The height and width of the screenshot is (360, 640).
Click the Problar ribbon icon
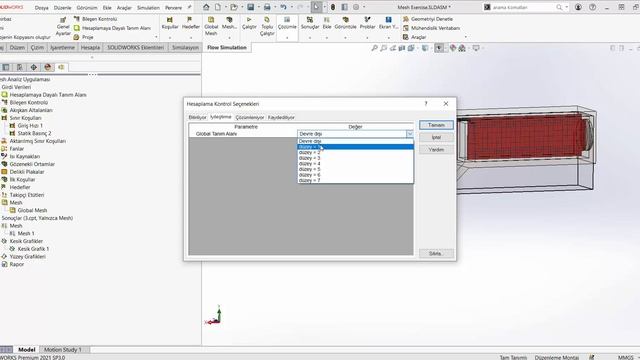coord(367,23)
